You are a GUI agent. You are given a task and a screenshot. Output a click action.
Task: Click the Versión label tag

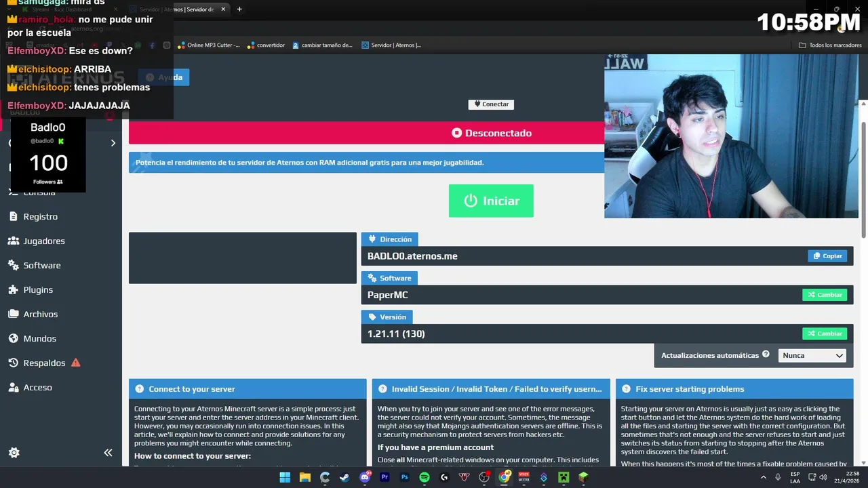pyautogui.click(x=387, y=317)
